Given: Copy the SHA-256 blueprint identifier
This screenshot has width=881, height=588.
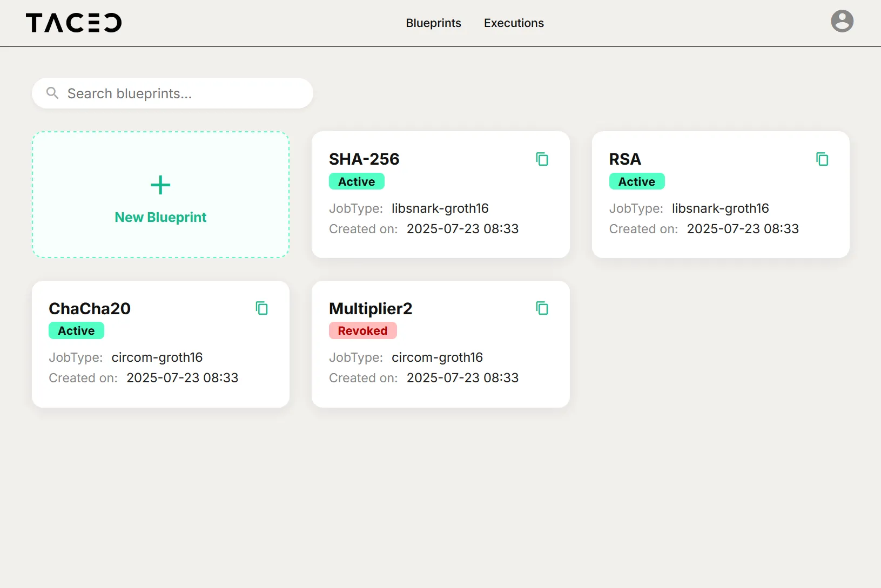Looking at the screenshot, I should [x=542, y=159].
